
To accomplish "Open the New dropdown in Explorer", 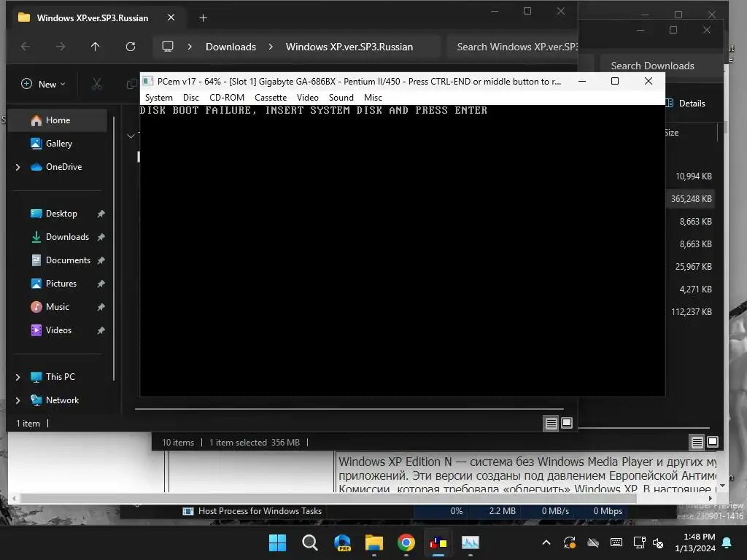I will [43, 85].
